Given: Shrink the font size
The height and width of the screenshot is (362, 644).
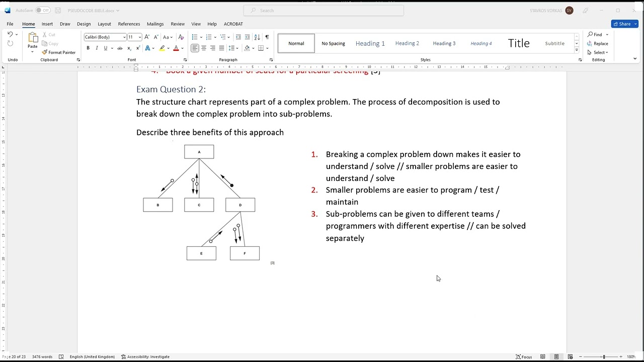Looking at the screenshot, I should coord(156,37).
